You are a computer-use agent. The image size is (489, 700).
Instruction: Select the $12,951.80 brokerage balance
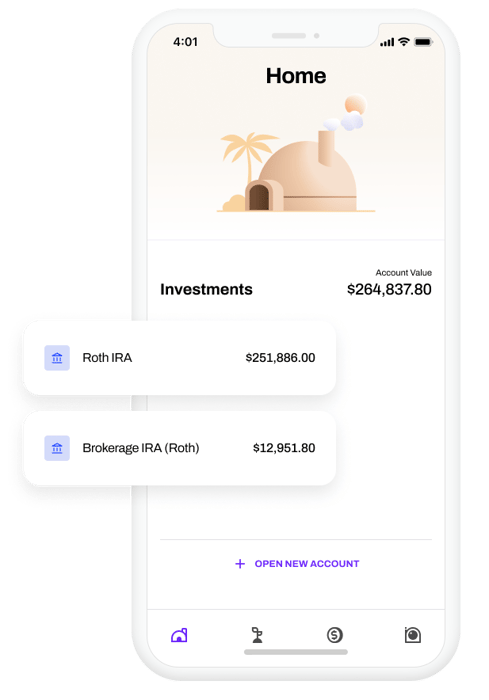[284, 448]
